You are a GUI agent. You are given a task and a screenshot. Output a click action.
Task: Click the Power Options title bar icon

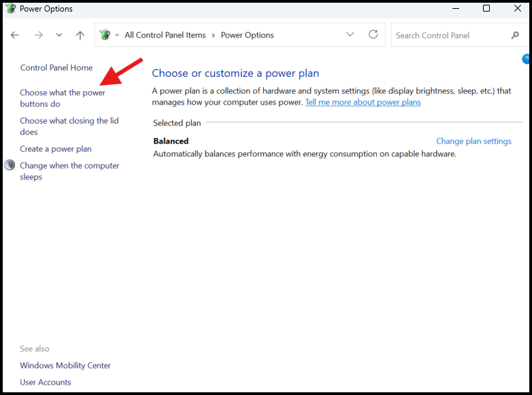[10, 8]
